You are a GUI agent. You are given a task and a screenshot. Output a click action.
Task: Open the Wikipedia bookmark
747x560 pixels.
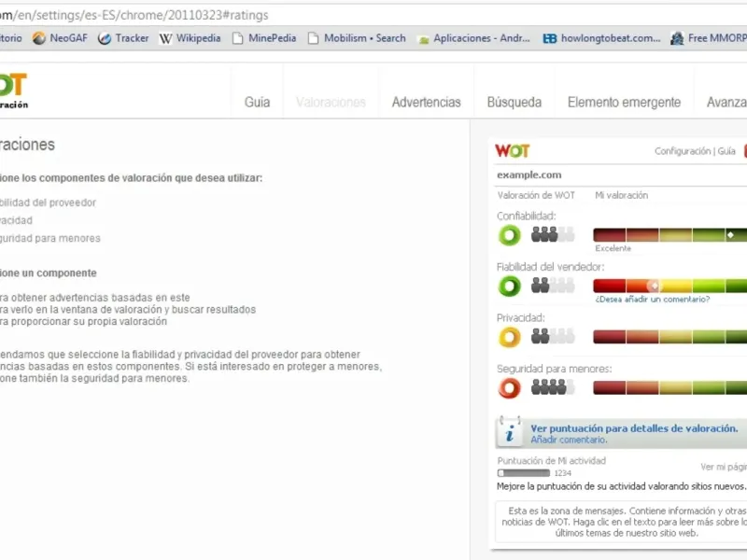point(190,38)
